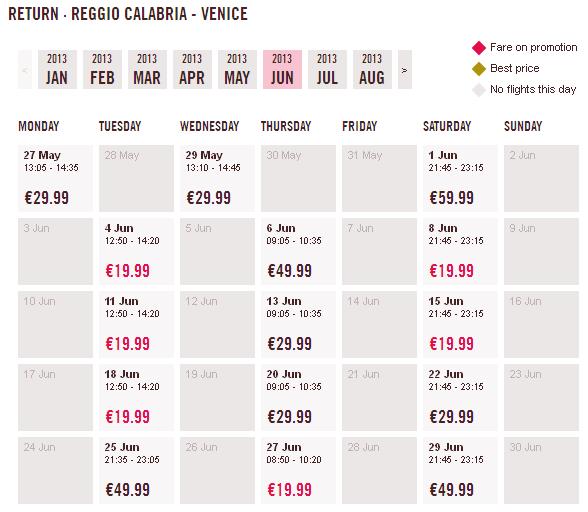Image resolution: width=588 pixels, height=512 pixels.
Task: Switch to the AUG 2013 tab
Action: click(372, 69)
